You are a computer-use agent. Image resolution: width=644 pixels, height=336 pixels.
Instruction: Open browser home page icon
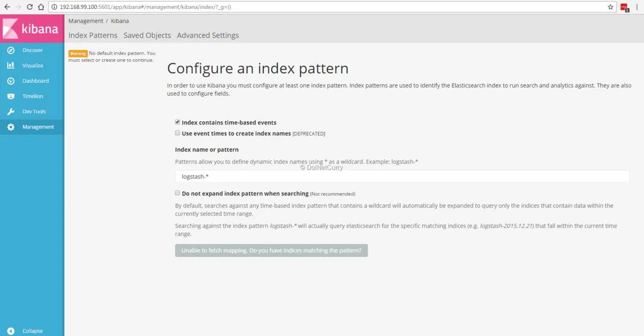[x=41, y=7]
